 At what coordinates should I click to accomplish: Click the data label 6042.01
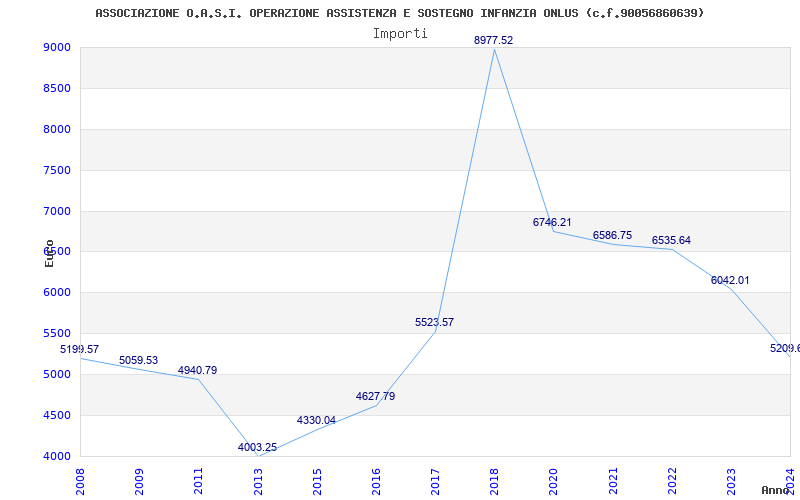pos(730,280)
